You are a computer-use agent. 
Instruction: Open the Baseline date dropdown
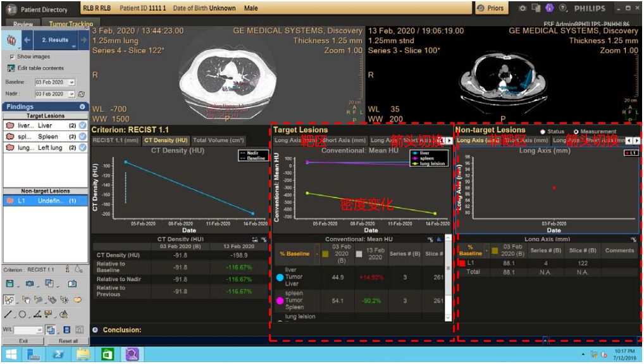(71, 82)
